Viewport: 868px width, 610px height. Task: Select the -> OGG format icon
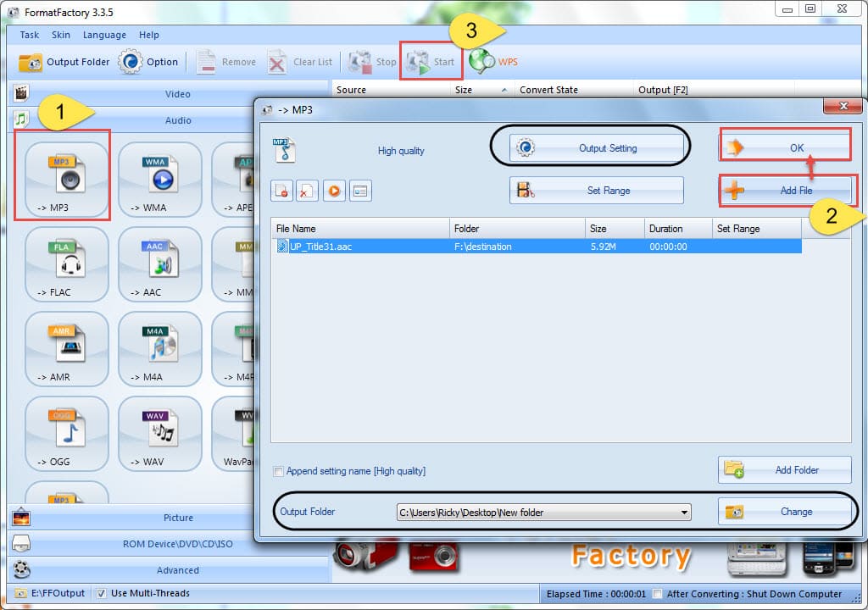point(66,434)
